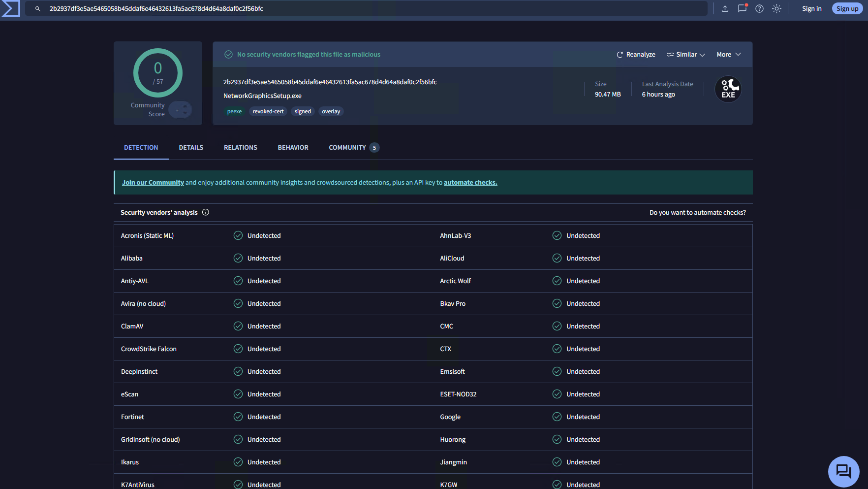This screenshot has height=489, width=868.
Task: Click the Gridinsoft (no cloud) vendor name
Action: pyautogui.click(x=151, y=439)
